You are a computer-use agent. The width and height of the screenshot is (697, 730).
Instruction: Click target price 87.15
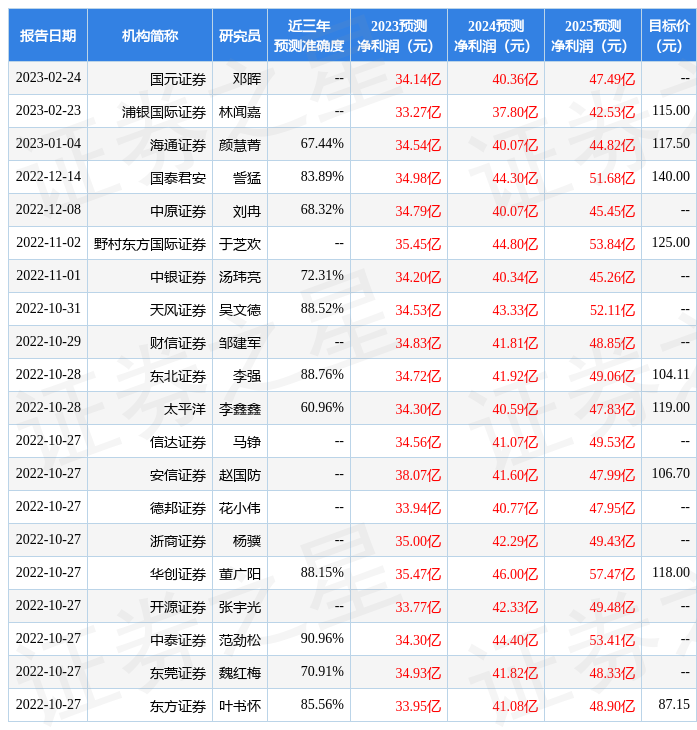(x=674, y=705)
